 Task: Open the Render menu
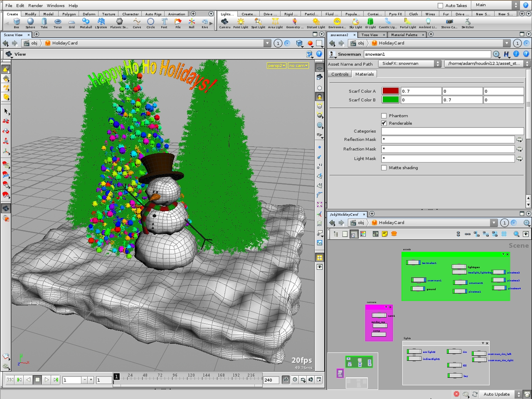pos(35,5)
